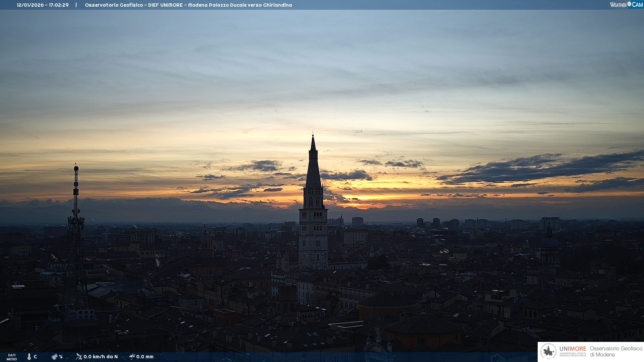Click the 0.0 mm rainfall reading
644x362 pixels.
click(x=145, y=357)
